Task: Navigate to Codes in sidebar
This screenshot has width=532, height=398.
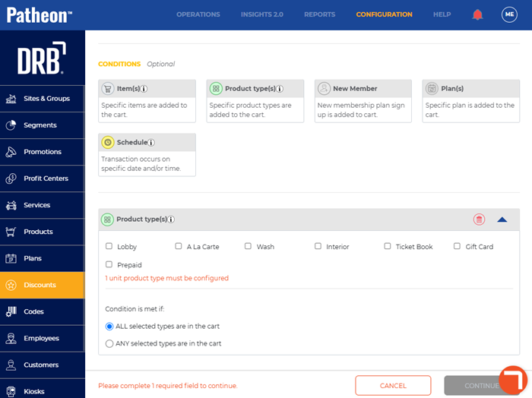Action: point(42,311)
